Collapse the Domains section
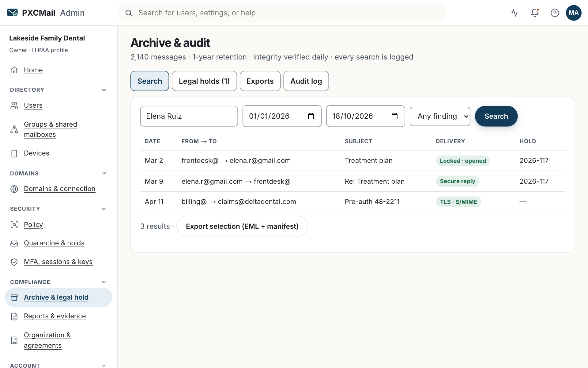Viewport: 588px width, 368px height. pyautogui.click(x=104, y=174)
